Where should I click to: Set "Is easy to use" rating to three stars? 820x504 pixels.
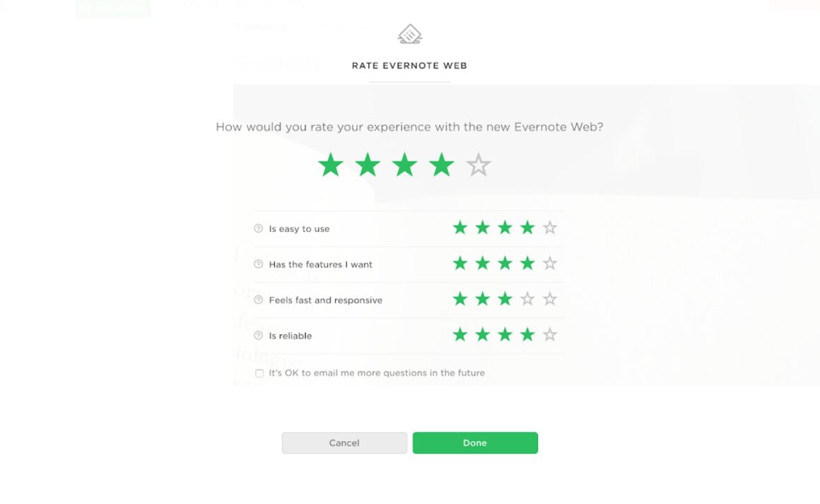coord(505,228)
